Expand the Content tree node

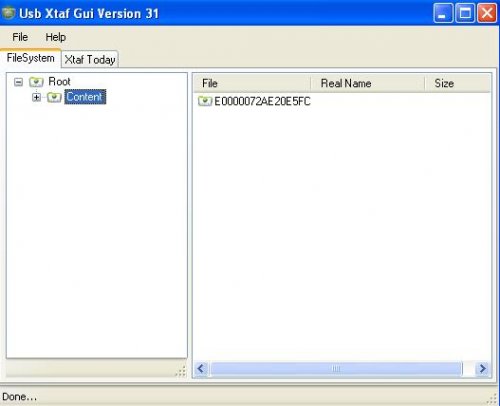click(x=36, y=97)
